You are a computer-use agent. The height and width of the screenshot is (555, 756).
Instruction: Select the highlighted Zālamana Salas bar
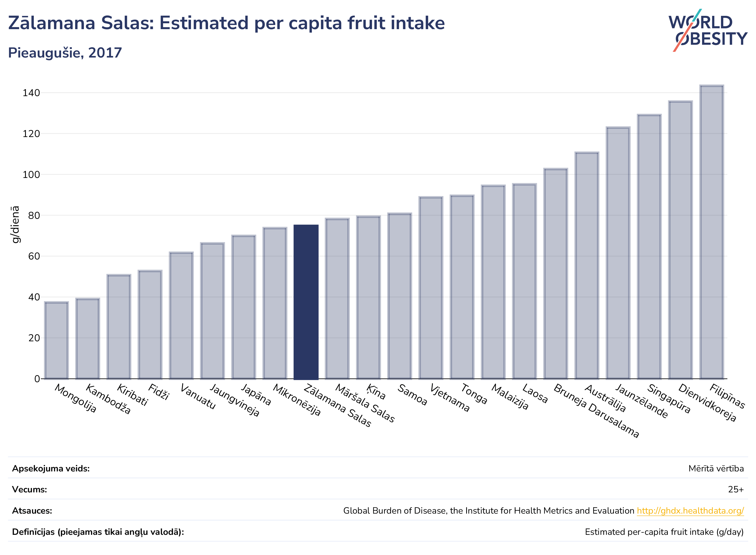[306, 302]
